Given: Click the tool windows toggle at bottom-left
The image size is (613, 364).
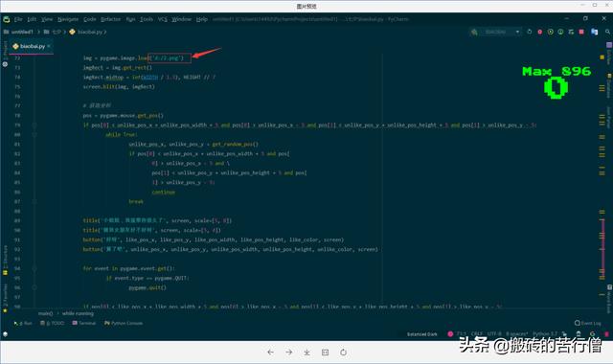Looking at the screenshot, I should [x=5, y=334].
